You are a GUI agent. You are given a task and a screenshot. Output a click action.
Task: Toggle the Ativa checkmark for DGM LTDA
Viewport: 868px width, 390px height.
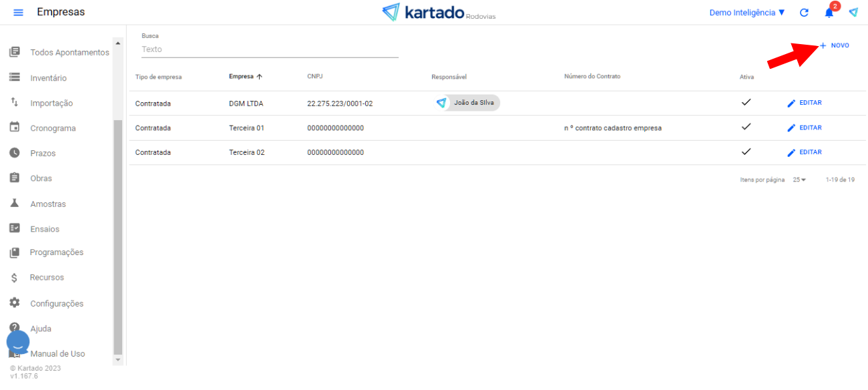(746, 103)
